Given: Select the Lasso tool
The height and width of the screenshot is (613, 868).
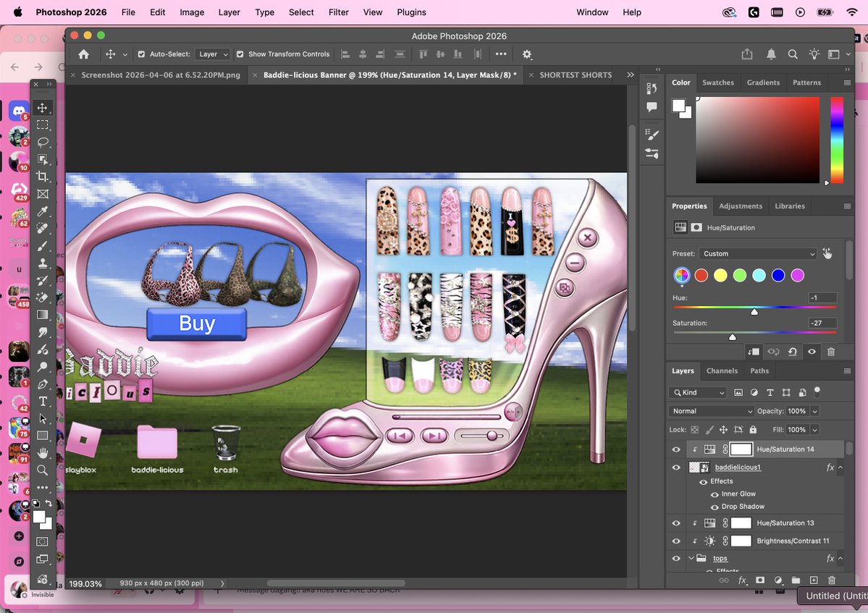Looking at the screenshot, I should click(x=42, y=142).
